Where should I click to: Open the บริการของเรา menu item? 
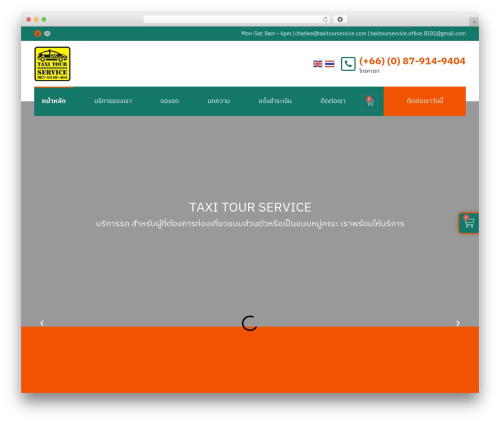coord(113,101)
